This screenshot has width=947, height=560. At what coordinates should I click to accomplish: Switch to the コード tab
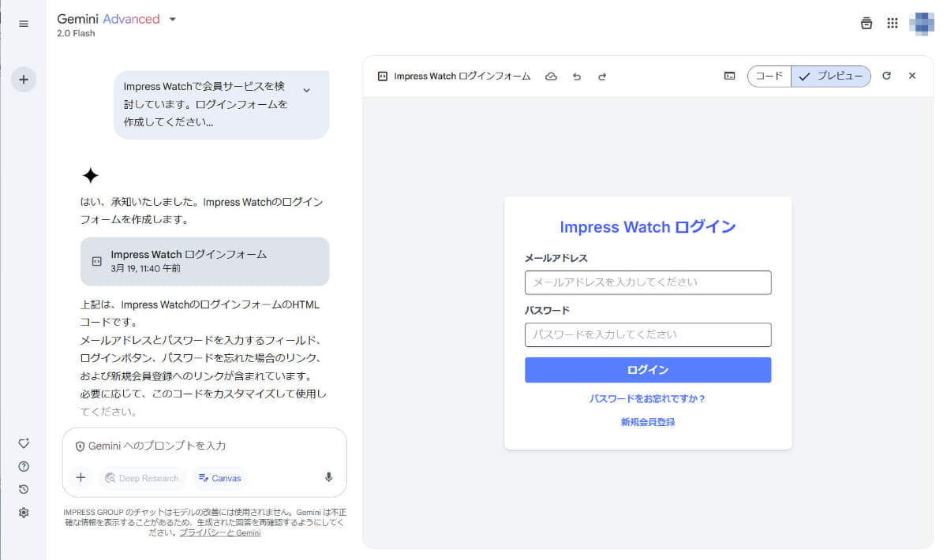click(x=769, y=76)
